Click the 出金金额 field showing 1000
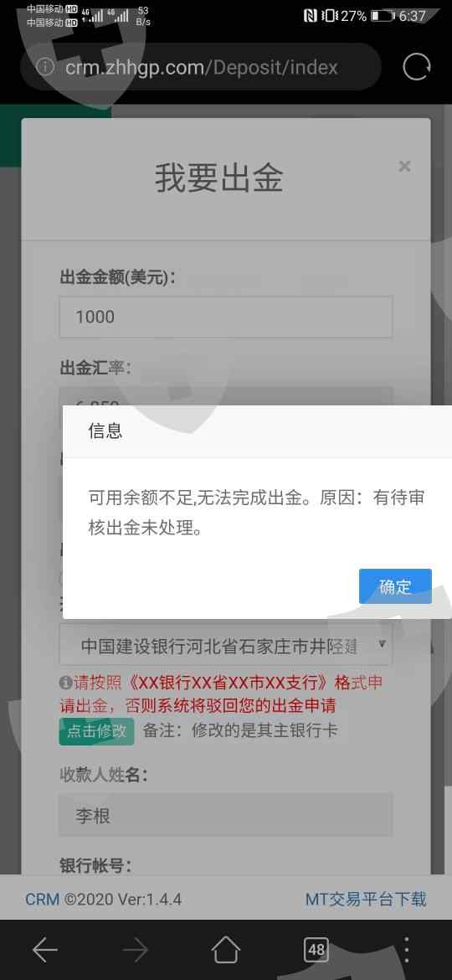The image size is (452, 980). point(226,317)
